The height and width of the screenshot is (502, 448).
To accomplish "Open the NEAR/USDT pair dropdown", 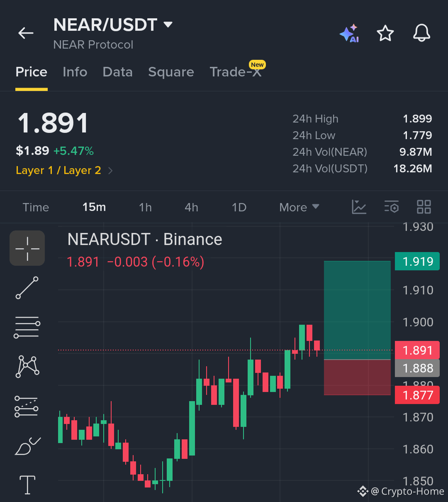I will [168, 25].
